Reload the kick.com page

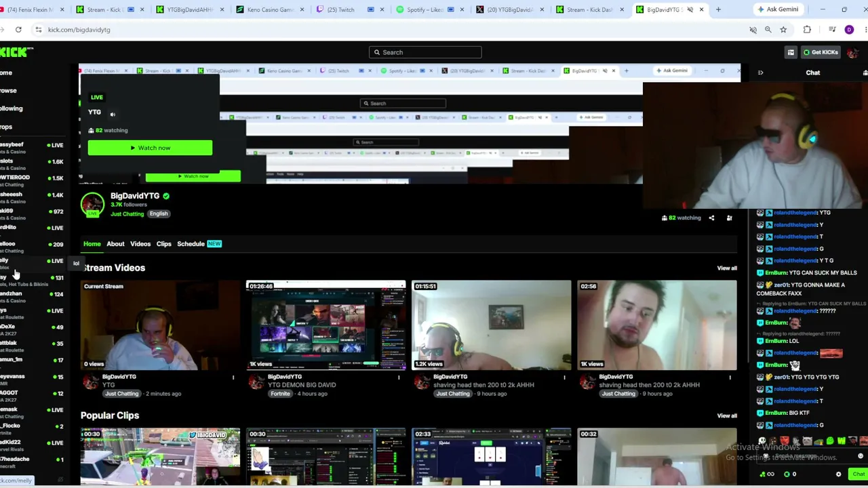(18, 30)
